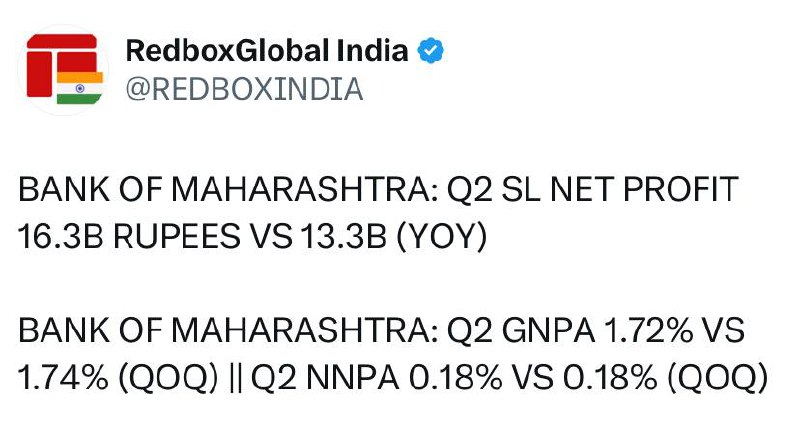
Task: Click the "16.3B RUPEES" figure
Action: click(121, 237)
